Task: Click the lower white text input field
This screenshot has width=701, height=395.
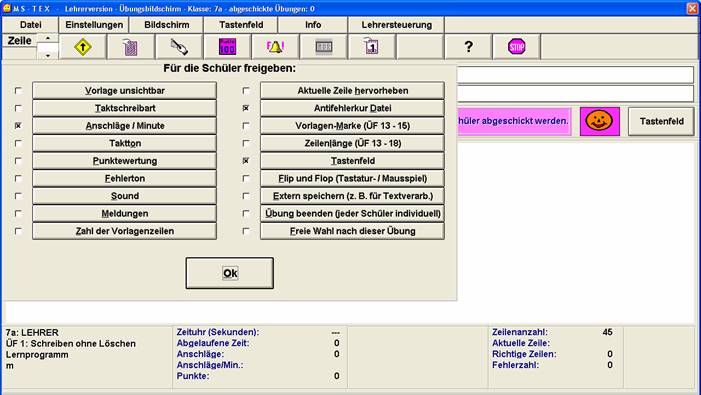Action: point(575,94)
